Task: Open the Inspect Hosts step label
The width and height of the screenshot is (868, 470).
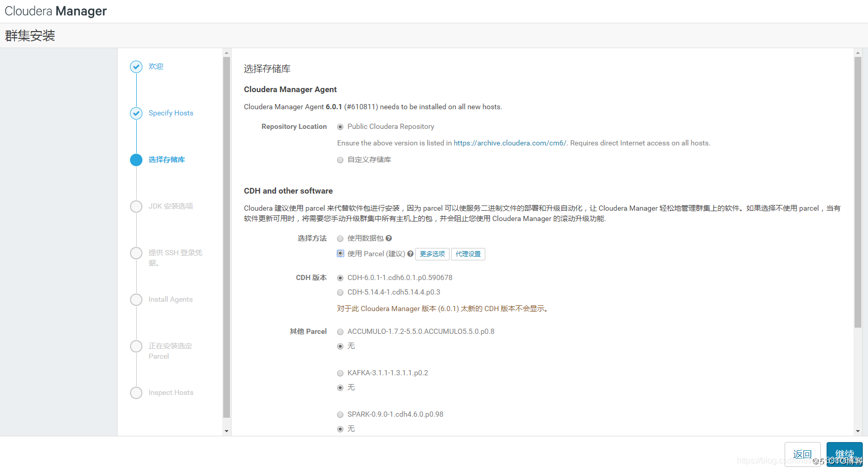Action: point(171,392)
